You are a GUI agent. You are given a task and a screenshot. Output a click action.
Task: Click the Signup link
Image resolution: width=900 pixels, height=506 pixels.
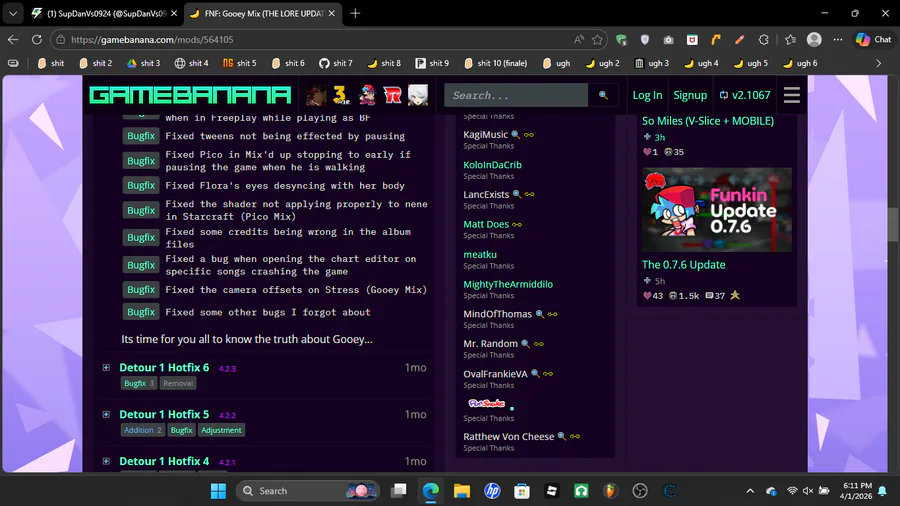(690, 95)
